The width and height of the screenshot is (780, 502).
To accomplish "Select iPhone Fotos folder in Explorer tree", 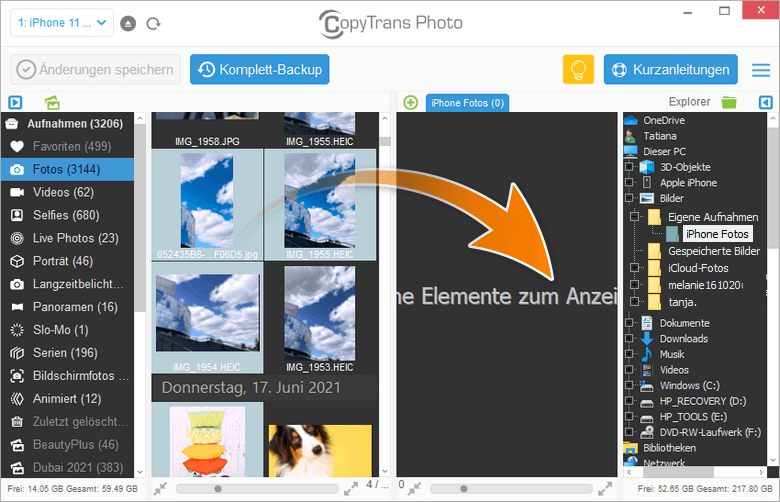I will pos(716,234).
